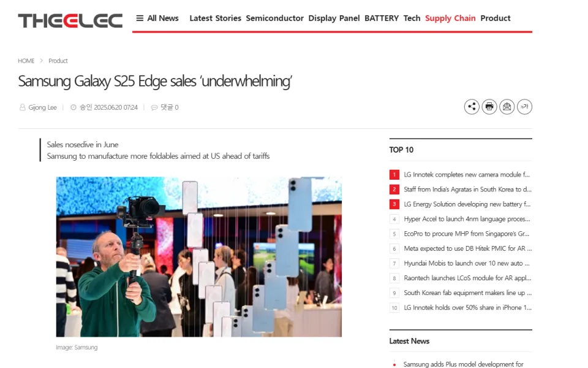Click the share article icon
Viewport: 588px width, 368px height.
[x=472, y=107]
